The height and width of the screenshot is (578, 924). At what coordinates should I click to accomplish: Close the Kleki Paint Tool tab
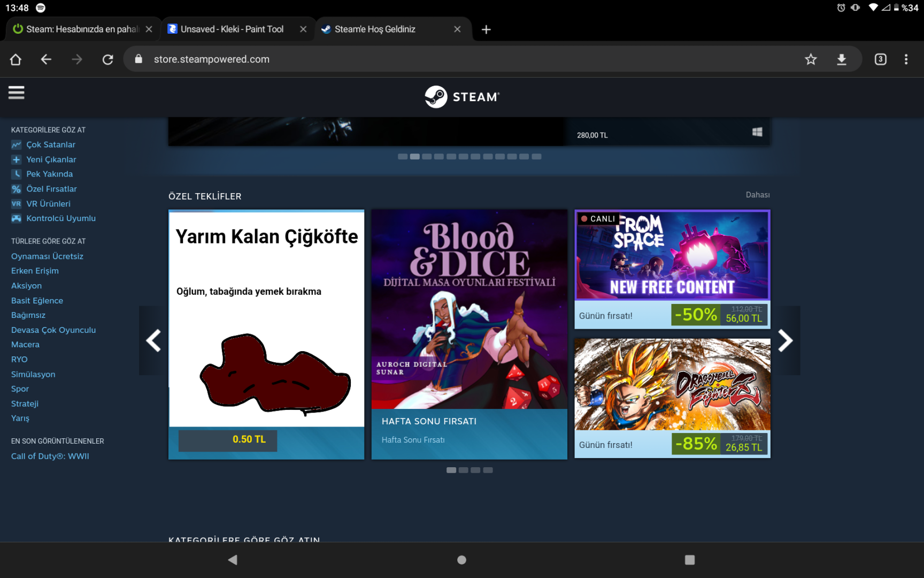(x=303, y=29)
